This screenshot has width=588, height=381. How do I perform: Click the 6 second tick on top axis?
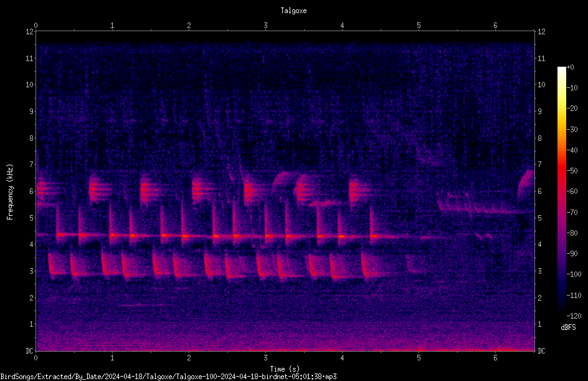[x=495, y=26]
